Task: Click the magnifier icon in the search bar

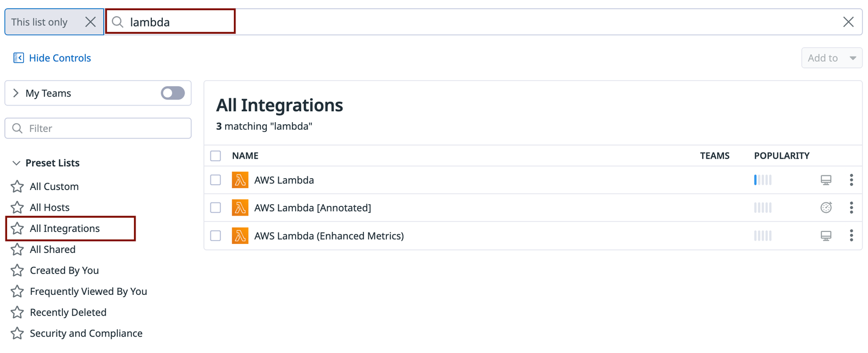Action: (x=118, y=21)
